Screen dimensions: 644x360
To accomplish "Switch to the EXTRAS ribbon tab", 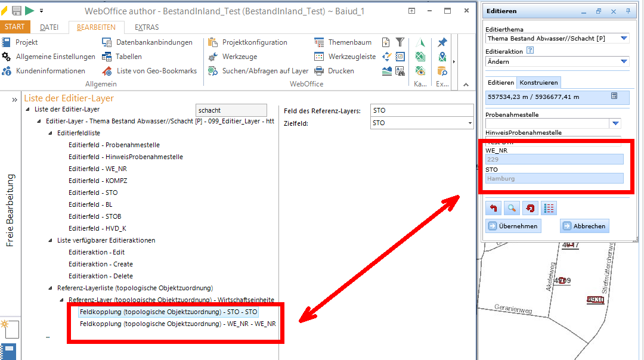I will 147,27.
